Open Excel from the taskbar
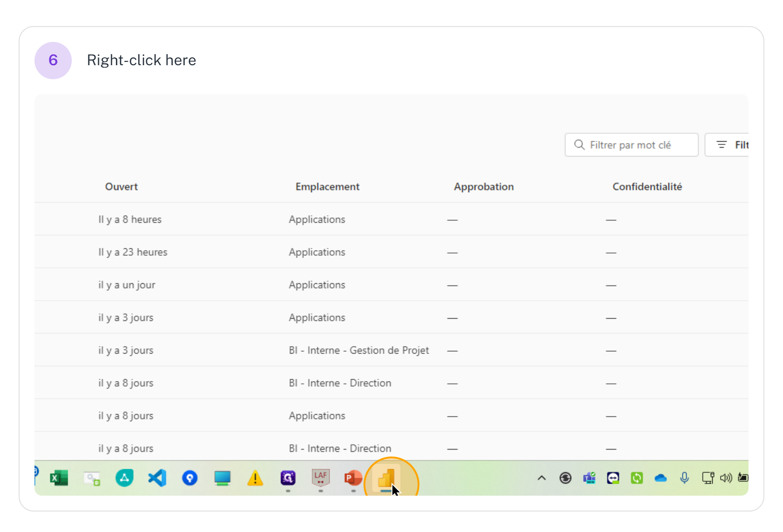This screenshot has width=783, height=532. 59,478
